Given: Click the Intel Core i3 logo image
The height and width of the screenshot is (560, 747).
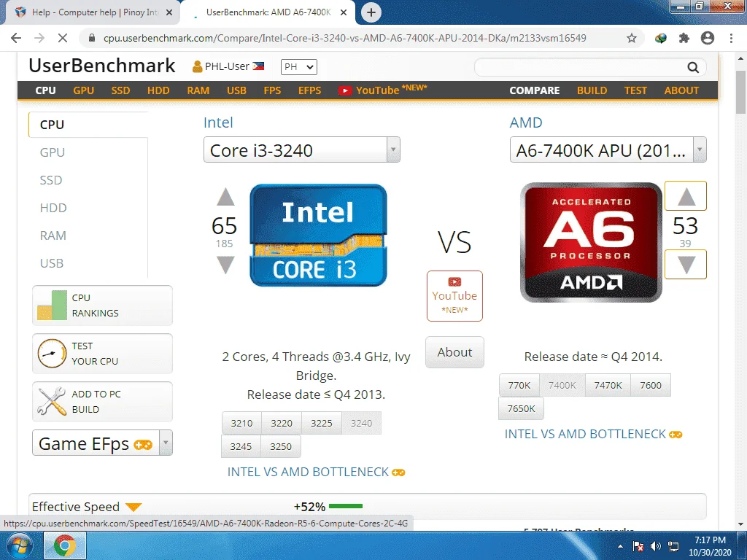Looking at the screenshot, I should click(318, 236).
